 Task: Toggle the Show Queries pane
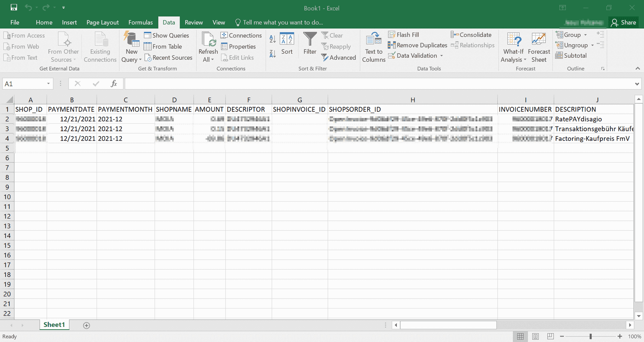tap(167, 35)
